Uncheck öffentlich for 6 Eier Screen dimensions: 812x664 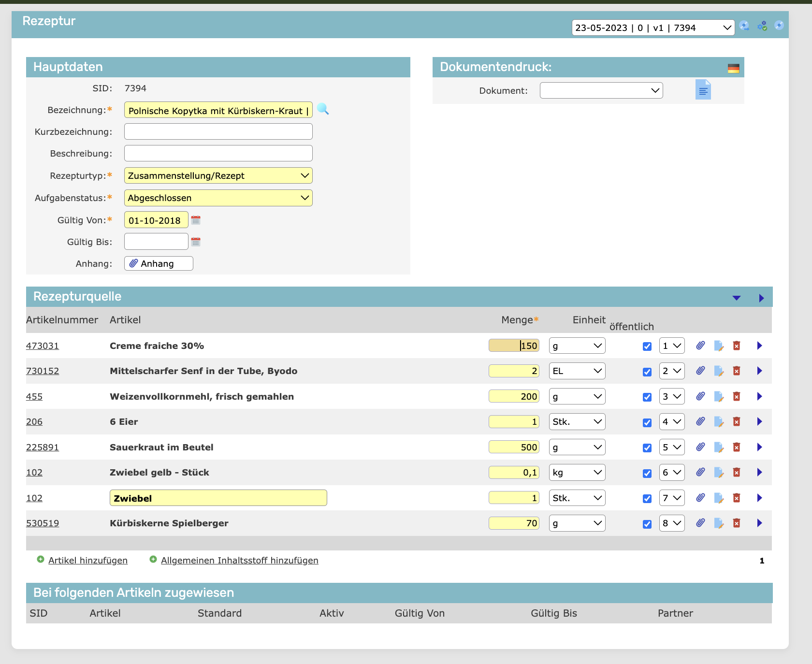coord(647,422)
